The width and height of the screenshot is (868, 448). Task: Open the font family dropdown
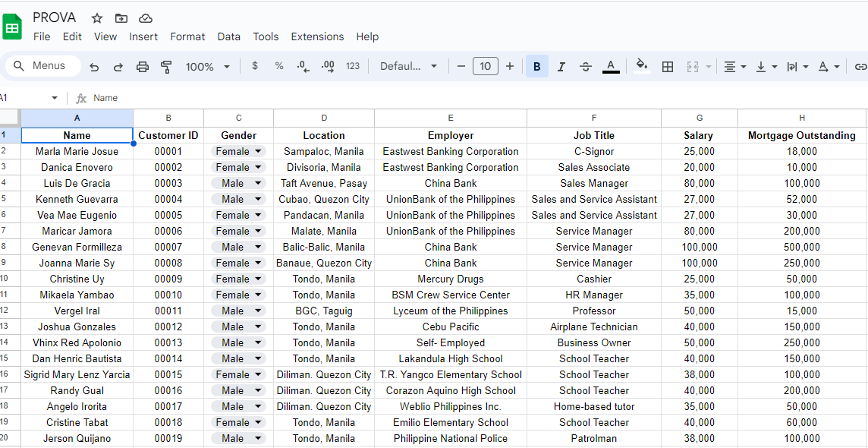[408, 66]
